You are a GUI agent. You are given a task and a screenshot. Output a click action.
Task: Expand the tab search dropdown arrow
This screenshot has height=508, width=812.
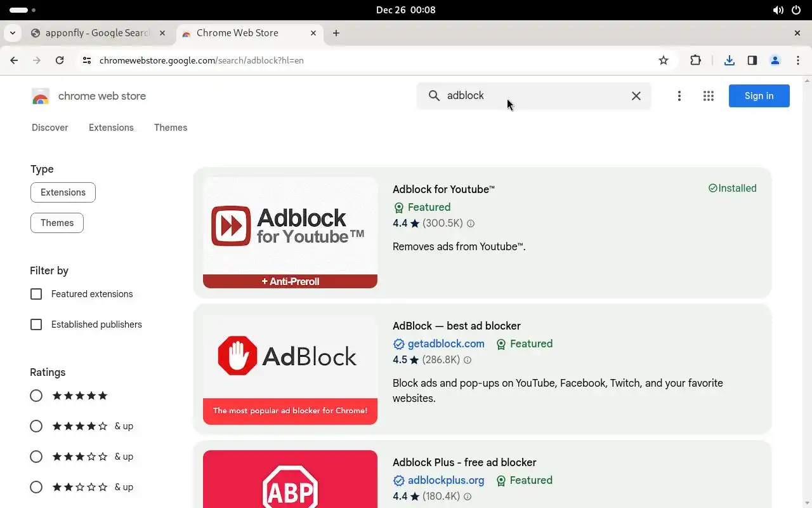(x=13, y=33)
